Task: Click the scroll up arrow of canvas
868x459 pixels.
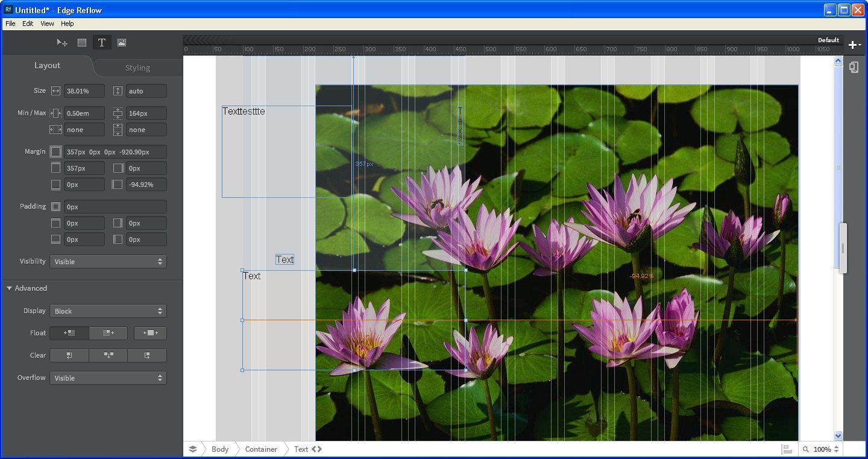Action: coord(838,61)
